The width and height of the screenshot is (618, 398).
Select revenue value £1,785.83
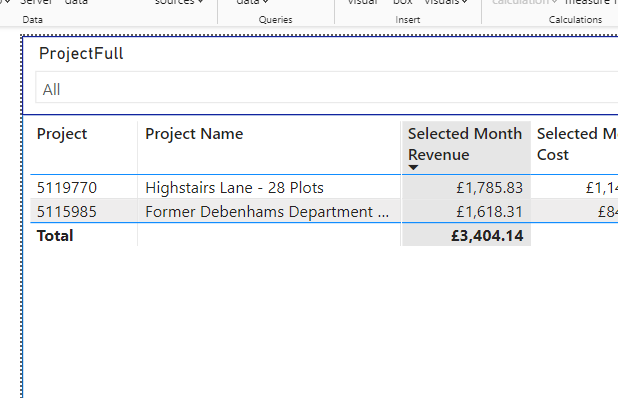click(490, 188)
